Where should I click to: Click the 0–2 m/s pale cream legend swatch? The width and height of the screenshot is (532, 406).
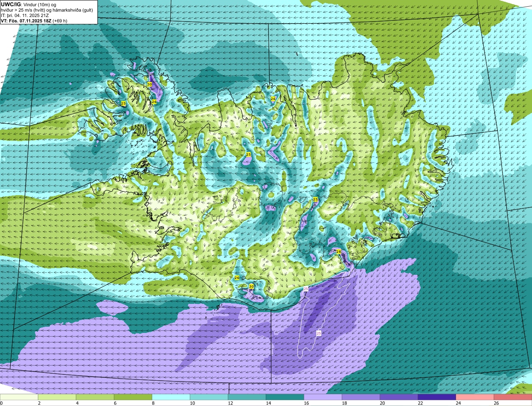pyautogui.click(x=19, y=397)
